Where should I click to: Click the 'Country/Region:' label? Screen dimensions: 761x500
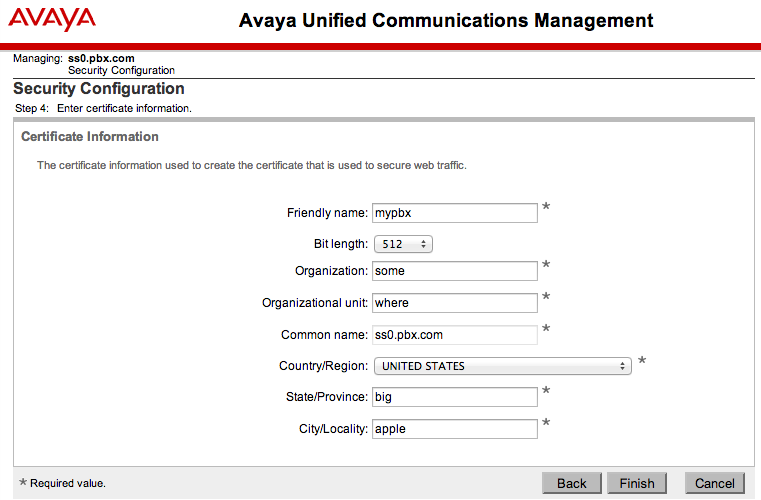pyautogui.click(x=323, y=366)
